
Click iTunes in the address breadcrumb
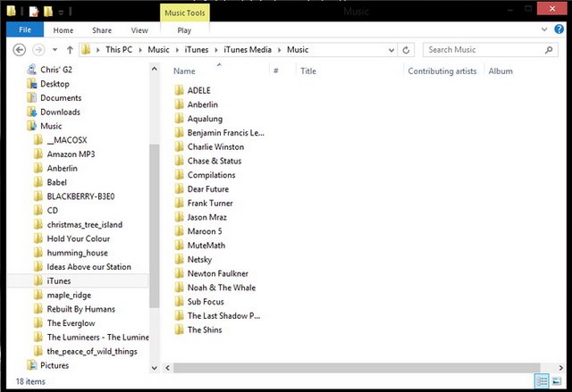(197, 49)
